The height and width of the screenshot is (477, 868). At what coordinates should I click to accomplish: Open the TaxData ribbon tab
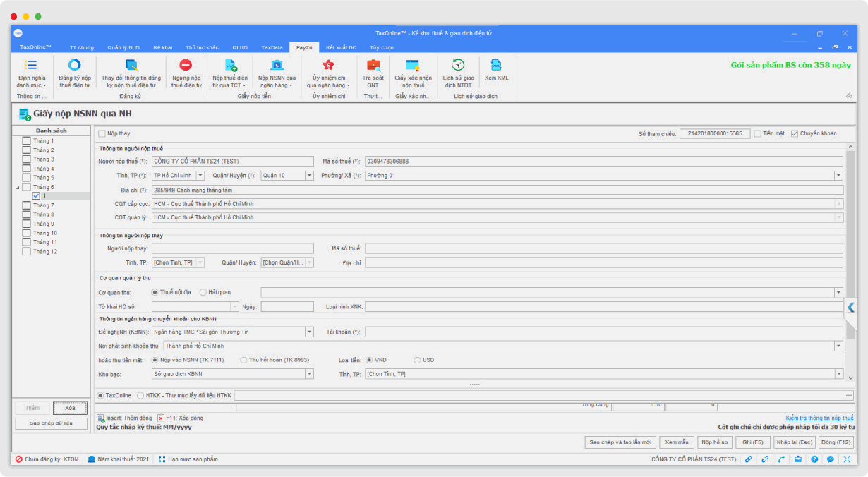(272, 47)
